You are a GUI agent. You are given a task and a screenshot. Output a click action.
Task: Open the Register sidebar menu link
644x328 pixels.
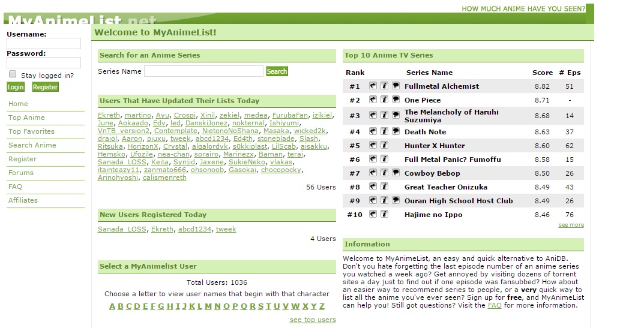[22, 159]
